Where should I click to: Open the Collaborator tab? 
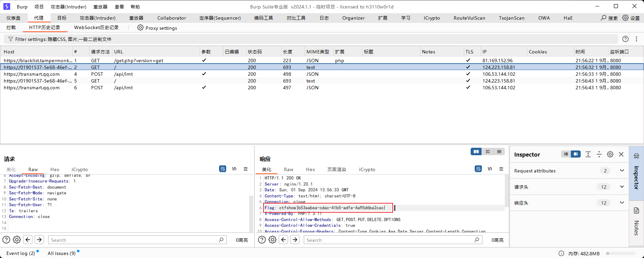click(x=172, y=18)
